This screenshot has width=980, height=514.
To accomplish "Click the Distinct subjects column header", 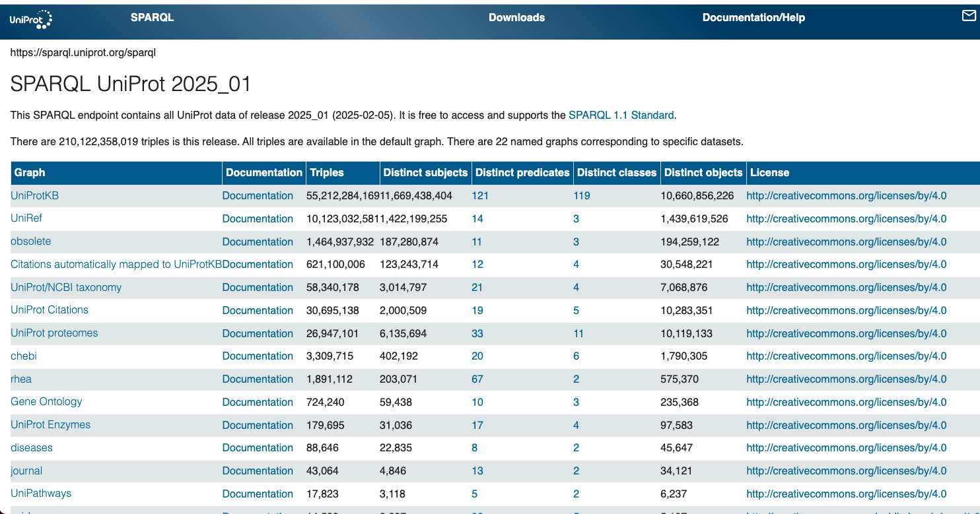I will (x=425, y=172).
